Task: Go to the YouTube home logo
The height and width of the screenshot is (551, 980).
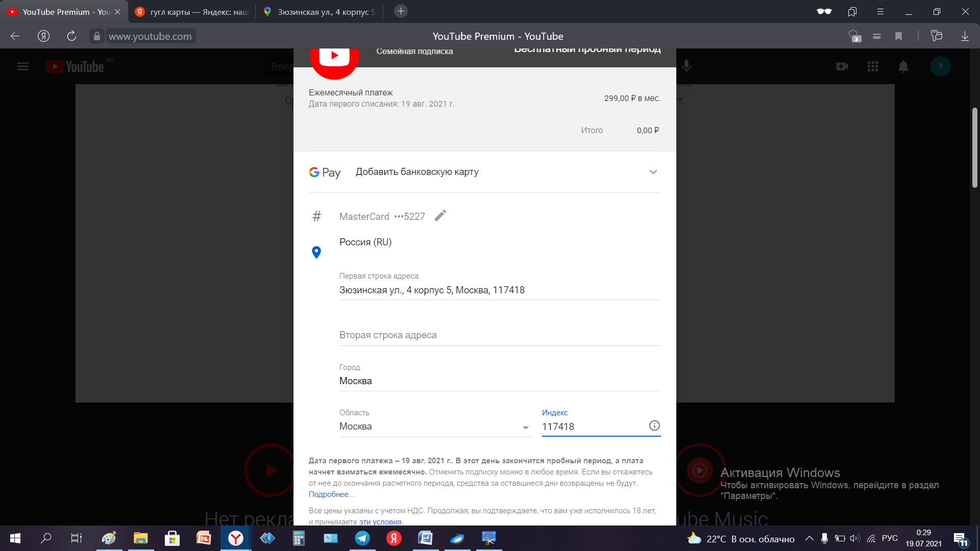Action: [x=75, y=66]
